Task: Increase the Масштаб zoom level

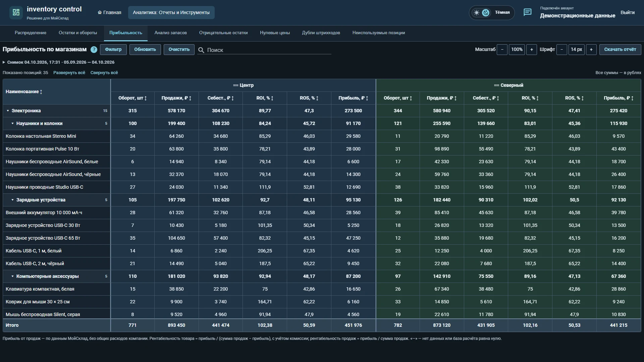Action: point(531,50)
